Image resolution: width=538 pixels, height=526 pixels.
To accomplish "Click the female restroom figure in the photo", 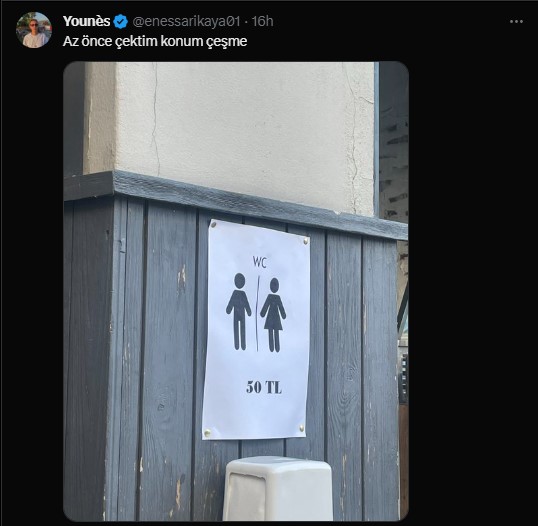I will tap(273, 315).
